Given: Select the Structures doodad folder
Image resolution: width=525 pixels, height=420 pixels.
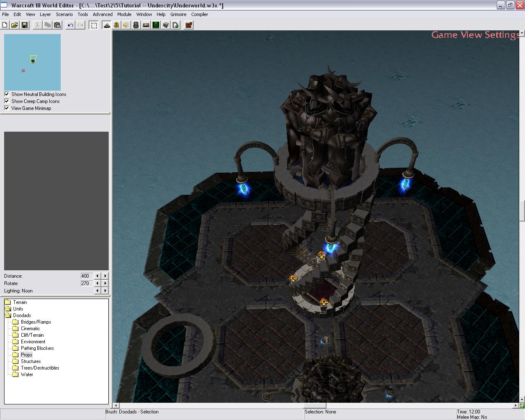Looking at the screenshot, I should click(31, 361).
